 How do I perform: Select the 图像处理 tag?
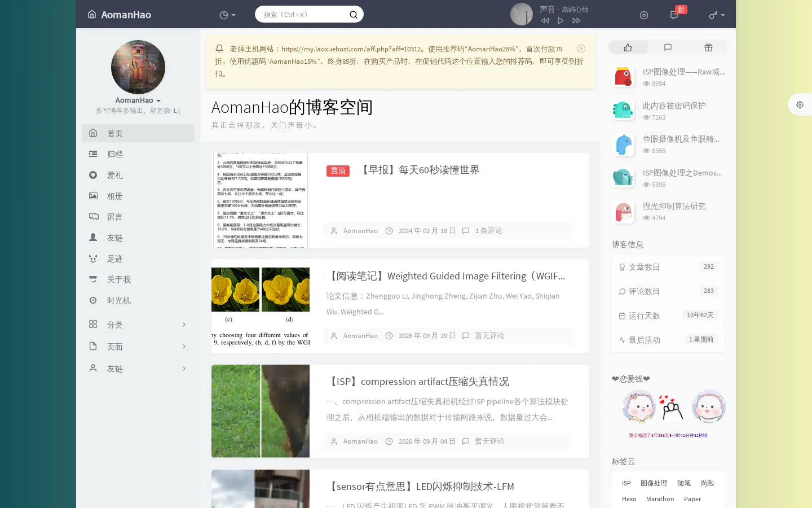[654, 483]
